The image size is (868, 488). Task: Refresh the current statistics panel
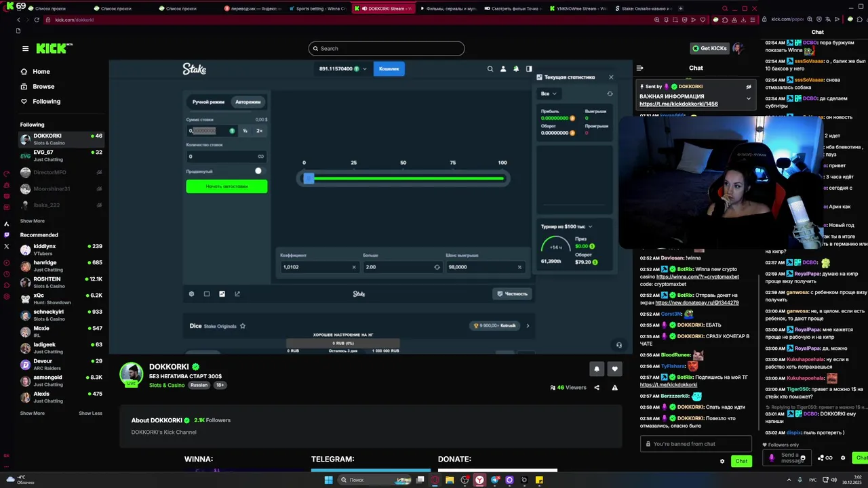point(610,94)
